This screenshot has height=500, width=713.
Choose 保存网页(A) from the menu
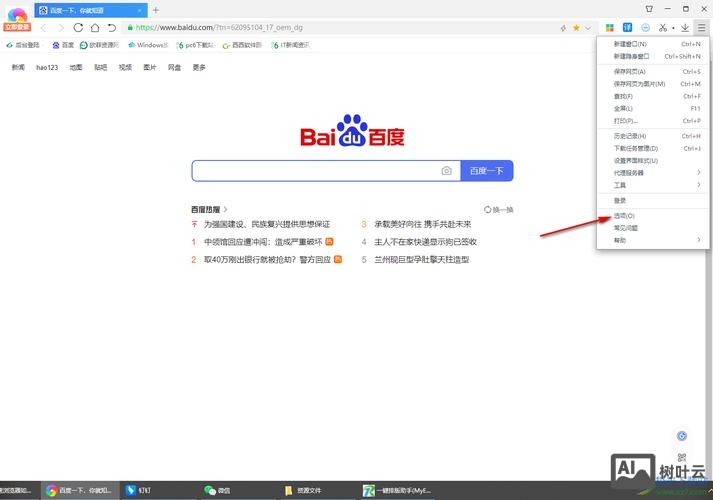click(x=653, y=72)
